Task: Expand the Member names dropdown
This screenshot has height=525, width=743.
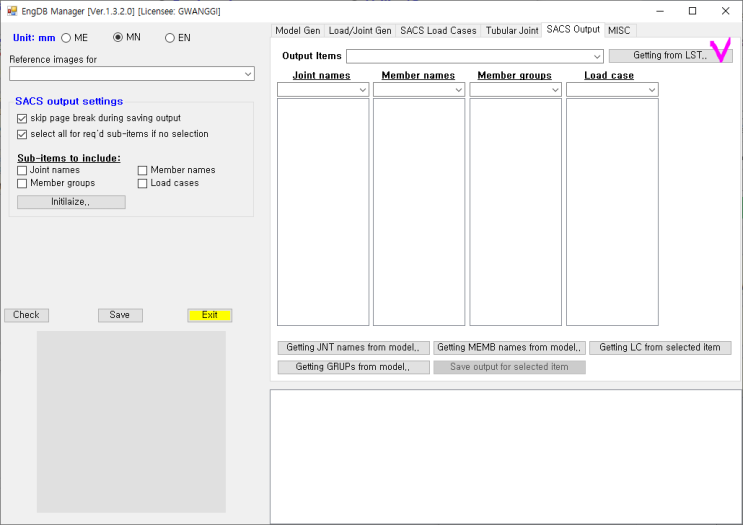Action: pos(419,90)
